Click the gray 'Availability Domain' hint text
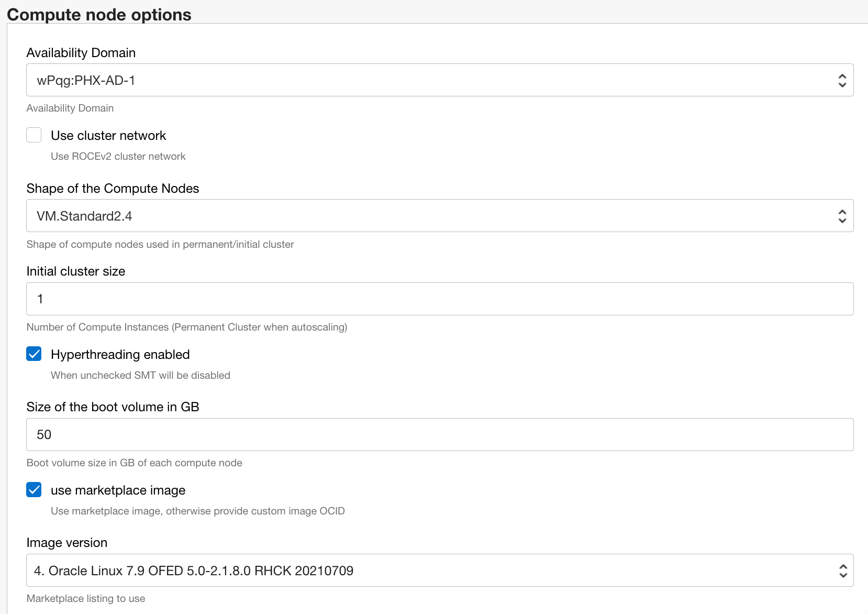The width and height of the screenshot is (868, 614). point(70,108)
